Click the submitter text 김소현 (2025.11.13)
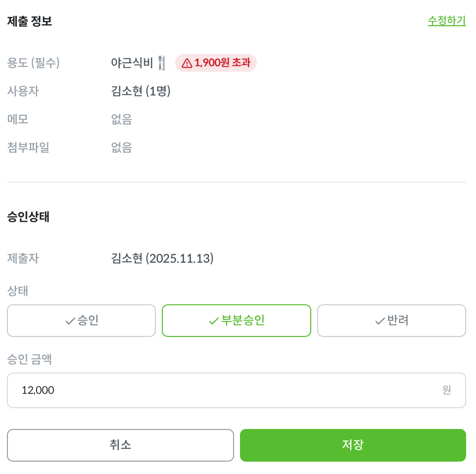Image resolution: width=476 pixels, height=474 pixels. point(162,258)
